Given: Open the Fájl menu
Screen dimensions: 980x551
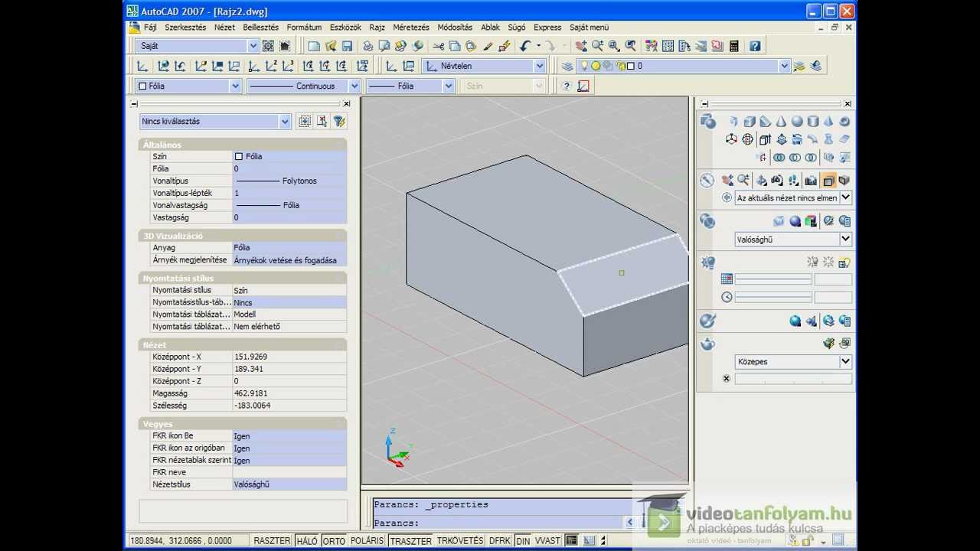Looking at the screenshot, I should (150, 27).
